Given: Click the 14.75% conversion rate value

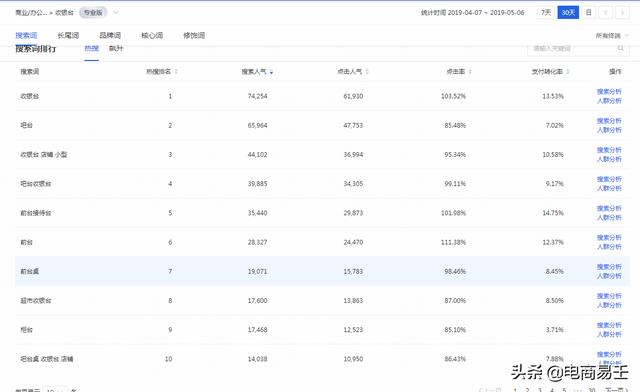Looking at the screenshot, I should coord(553,213).
